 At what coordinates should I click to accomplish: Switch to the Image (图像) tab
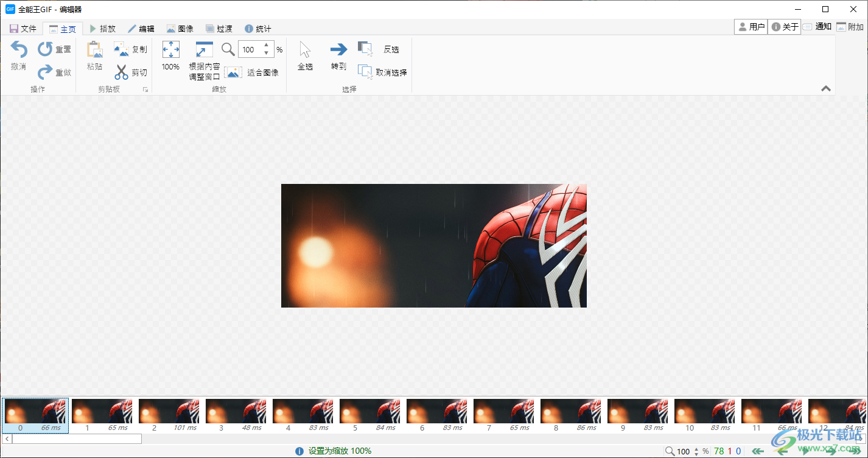click(180, 29)
